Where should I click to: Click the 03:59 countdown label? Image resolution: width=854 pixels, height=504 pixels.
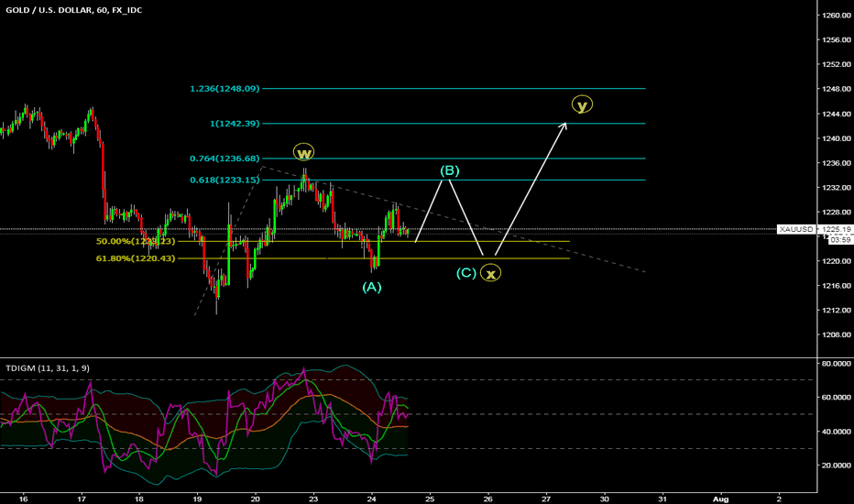click(x=840, y=240)
